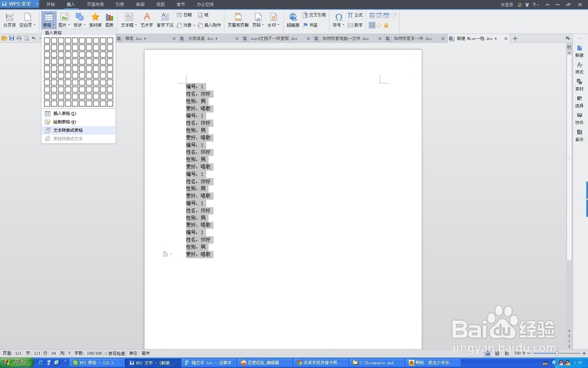The image size is (588, 368).
Task: Click the 首字下沉 drop cap icon
Action: pyautogui.click(x=165, y=17)
